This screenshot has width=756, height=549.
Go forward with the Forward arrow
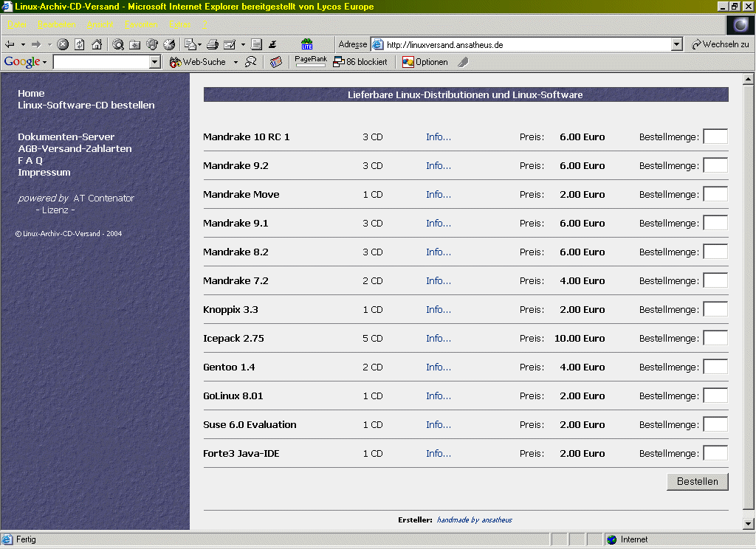pyautogui.click(x=36, y=44)
